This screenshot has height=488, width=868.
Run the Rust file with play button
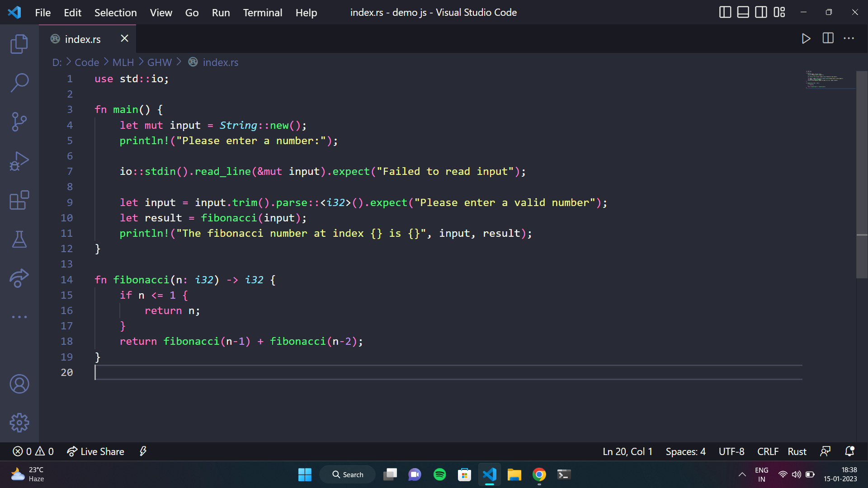806,38
